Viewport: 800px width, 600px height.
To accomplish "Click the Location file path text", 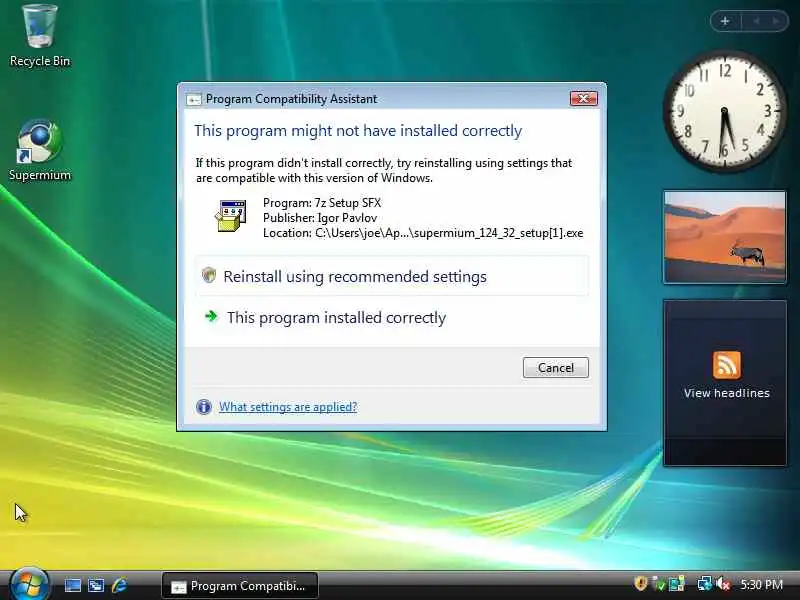I will pos(423,233).
